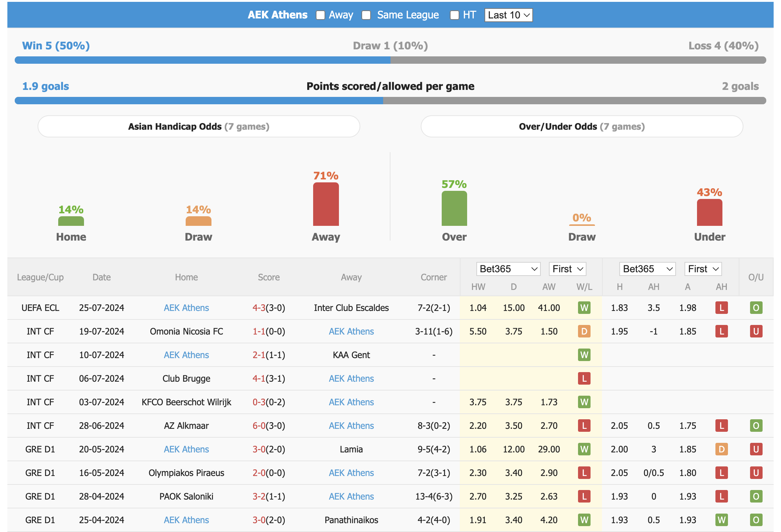Viewport: 781px width, 532px height.
Task: Click the Corner column header
Action: pos(434,277)
